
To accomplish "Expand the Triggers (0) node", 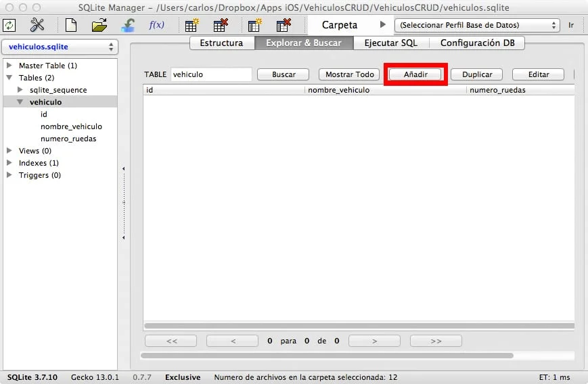I will click(9, 174).
